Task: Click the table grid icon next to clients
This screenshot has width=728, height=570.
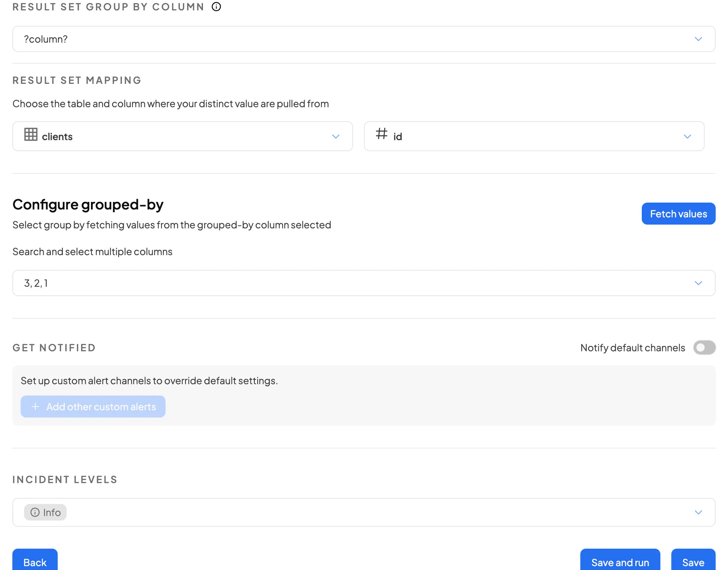Action: 31,135
